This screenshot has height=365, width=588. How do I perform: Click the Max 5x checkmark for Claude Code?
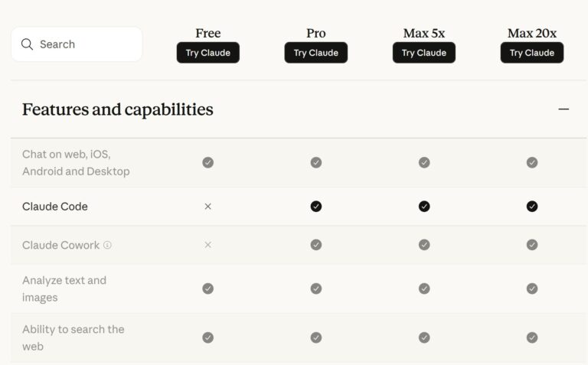click(424, 207)
